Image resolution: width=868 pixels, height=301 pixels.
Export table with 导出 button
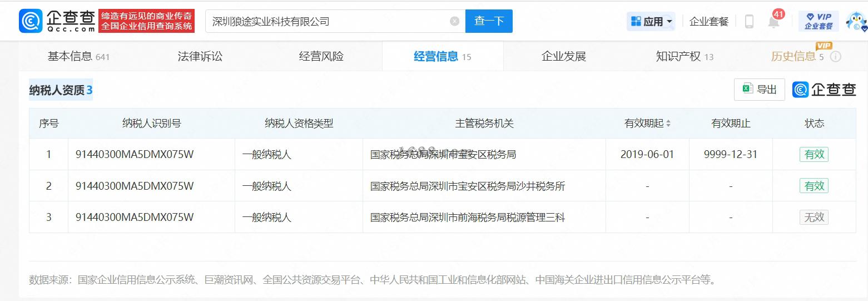point(759,89)
